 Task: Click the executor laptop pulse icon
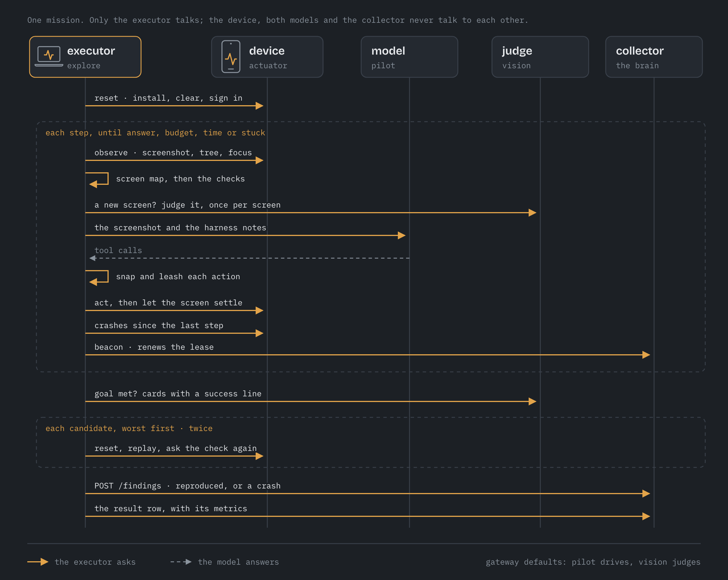[49, 56]
